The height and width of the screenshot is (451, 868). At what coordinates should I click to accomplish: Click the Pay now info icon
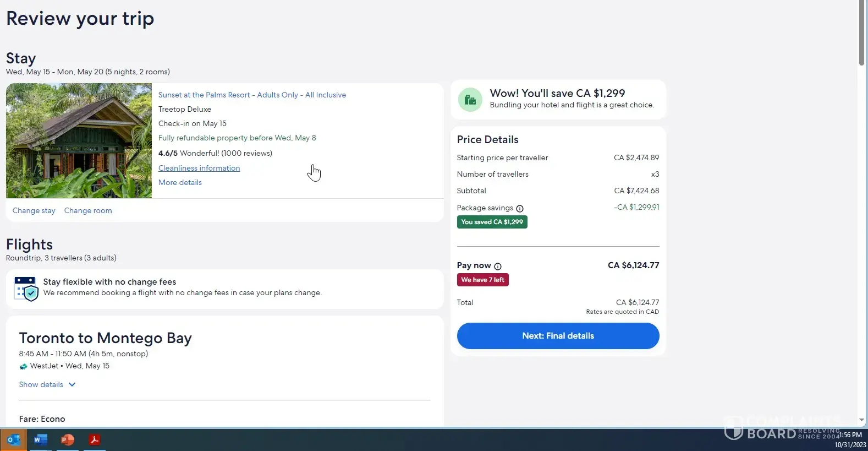tap(498, 266)
